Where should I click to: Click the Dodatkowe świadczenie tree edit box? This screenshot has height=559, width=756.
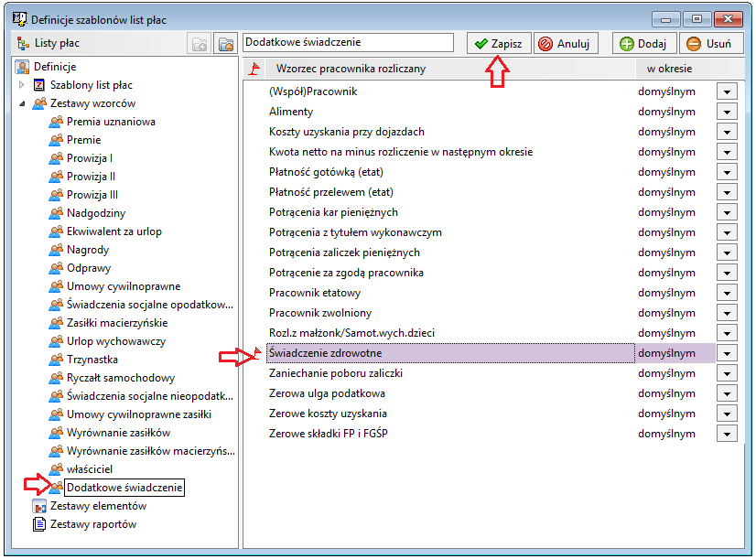click(124, 488)
